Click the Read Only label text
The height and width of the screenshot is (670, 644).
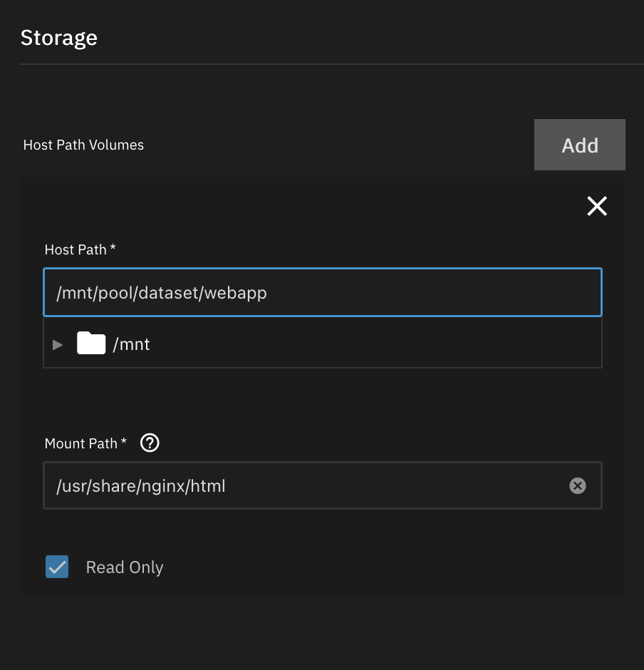pos(125,567)
